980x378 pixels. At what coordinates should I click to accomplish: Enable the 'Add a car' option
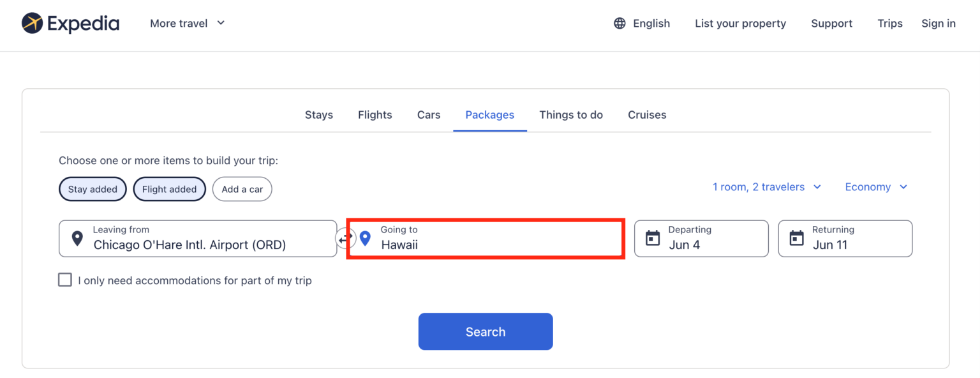pos(242,189)
